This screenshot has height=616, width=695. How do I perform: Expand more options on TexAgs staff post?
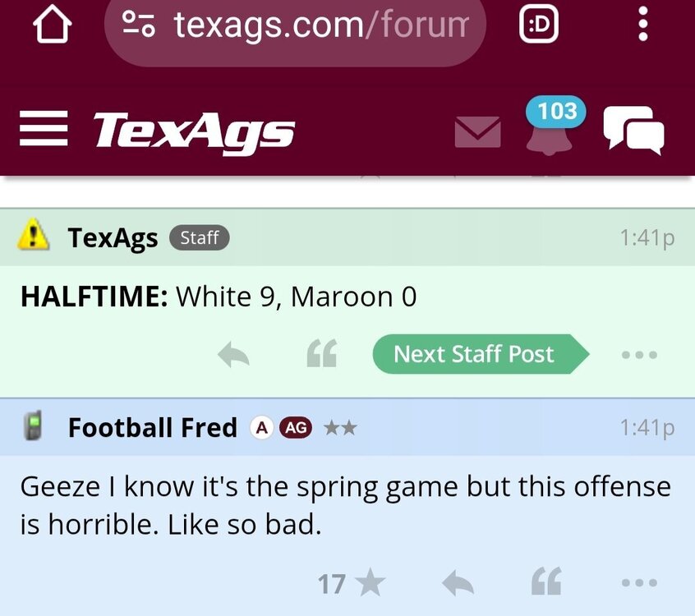pyautogui.click(x=638, y=355)
